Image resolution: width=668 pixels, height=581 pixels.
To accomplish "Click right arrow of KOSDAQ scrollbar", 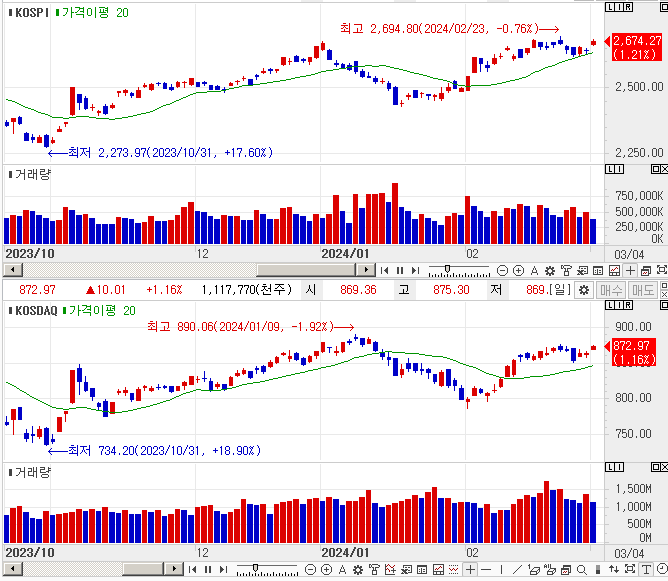I will point(174,569).
